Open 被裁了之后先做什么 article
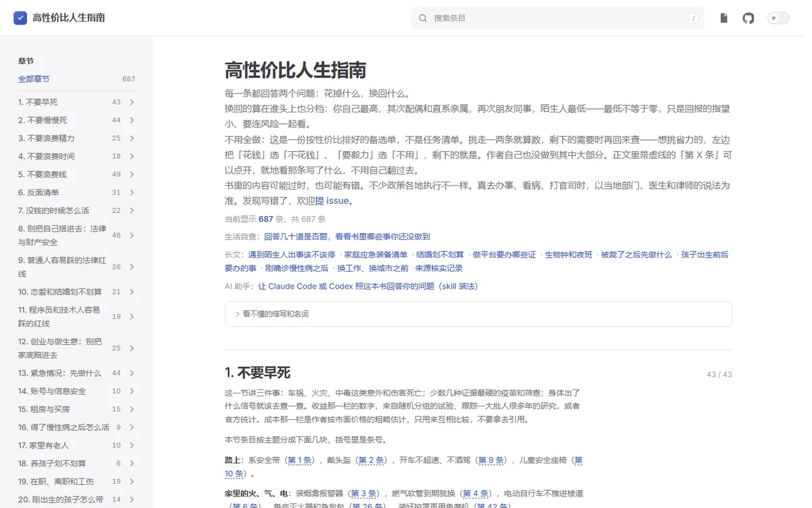The image size is (812, 508). pos(637,255)
